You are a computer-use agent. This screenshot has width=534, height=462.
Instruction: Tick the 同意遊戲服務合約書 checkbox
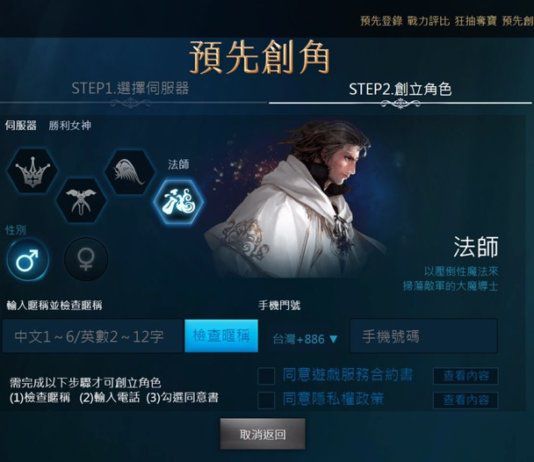(x=266, y=376)
